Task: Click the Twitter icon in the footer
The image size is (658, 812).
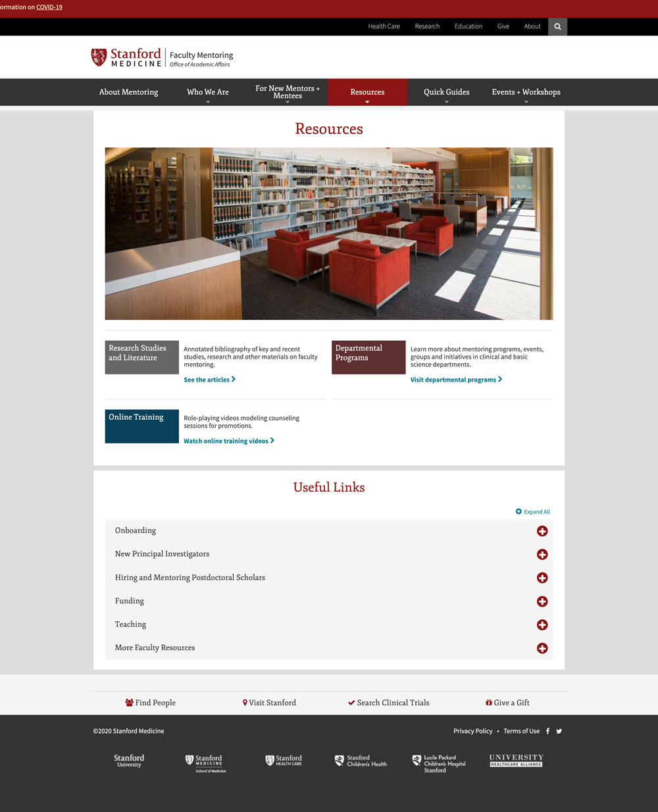Action: click(559, 730)
